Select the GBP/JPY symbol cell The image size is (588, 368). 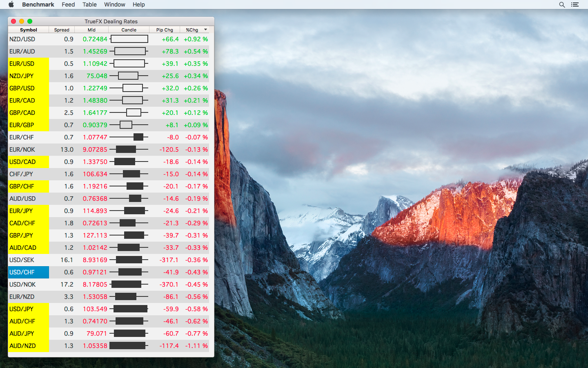[29, 236]
